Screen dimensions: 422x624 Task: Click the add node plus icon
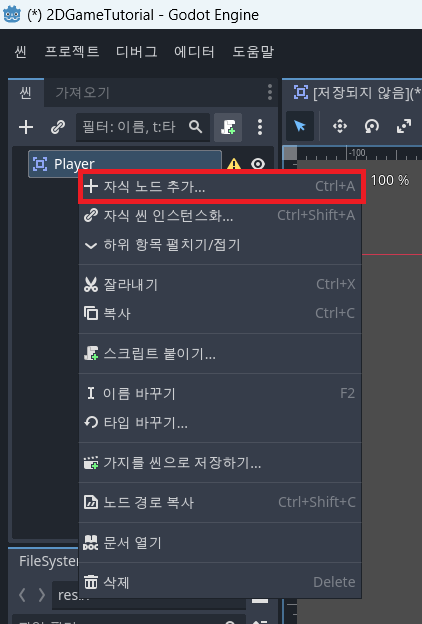pyautogui.click(x=26, y=127)
